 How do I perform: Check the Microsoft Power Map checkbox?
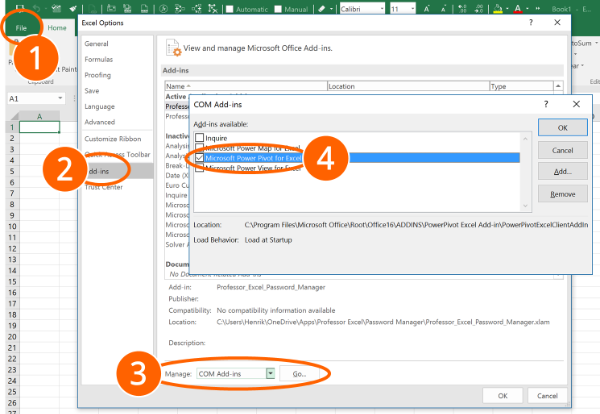(x=199, y=147)
